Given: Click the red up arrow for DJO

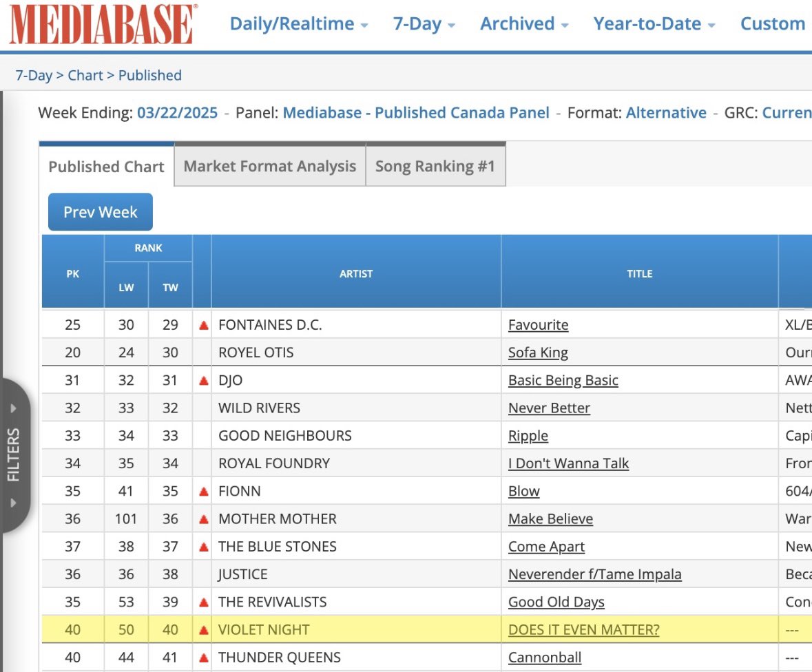Looking at the screenshot, I should [x=204, y=381].
